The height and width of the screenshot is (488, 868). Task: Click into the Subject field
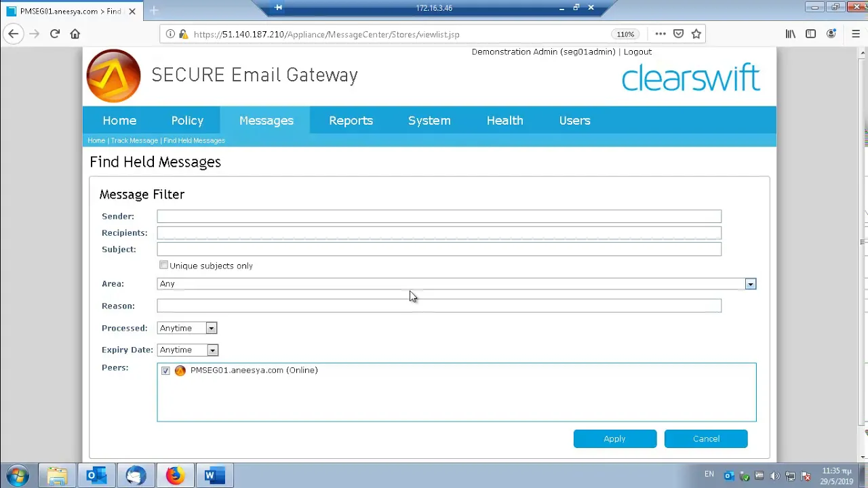[x=439, y=249]
